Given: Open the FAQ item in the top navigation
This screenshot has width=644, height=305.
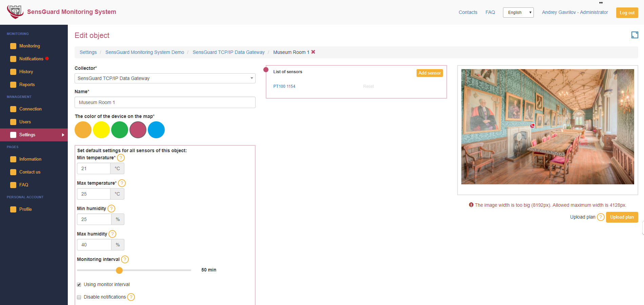Looking at the screenshot, I should click(x=490, y=12).
